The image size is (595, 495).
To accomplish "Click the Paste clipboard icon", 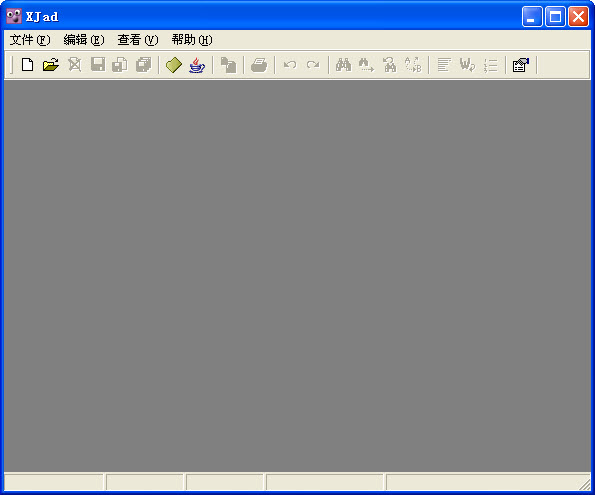I will point(228,65).
